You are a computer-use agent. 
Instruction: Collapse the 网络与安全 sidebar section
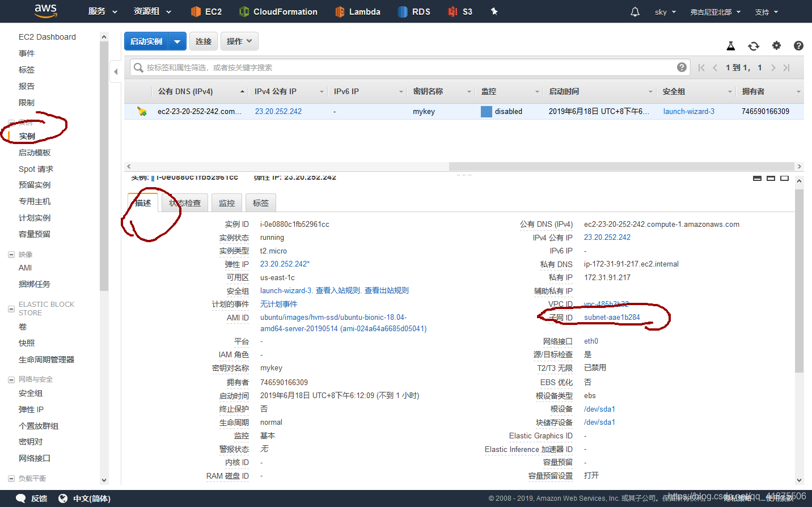click(x=11, y=379)
